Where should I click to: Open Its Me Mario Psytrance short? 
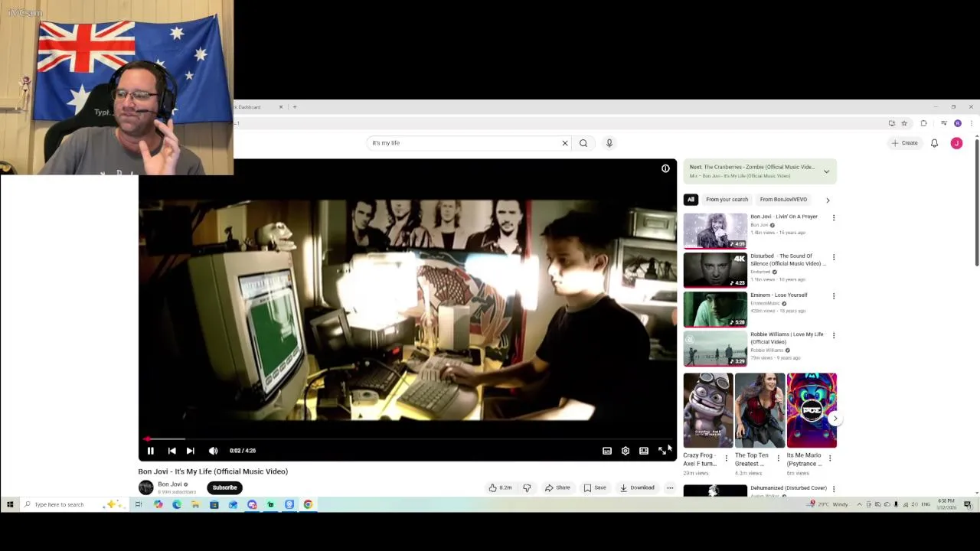tap(812, 410)
